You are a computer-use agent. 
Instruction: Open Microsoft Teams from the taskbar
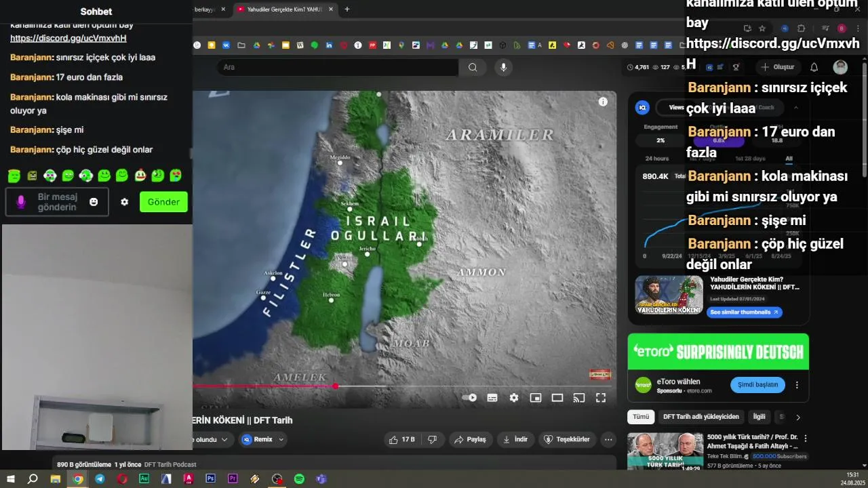click(321, 479)
